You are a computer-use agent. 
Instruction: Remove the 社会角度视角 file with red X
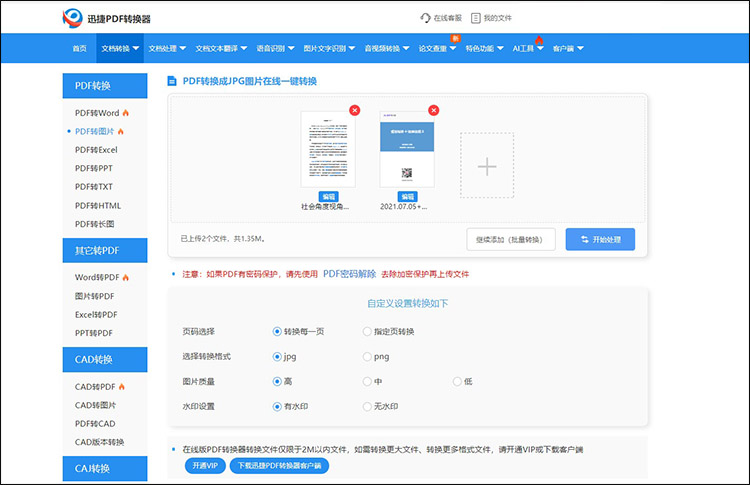pos(354,110)
